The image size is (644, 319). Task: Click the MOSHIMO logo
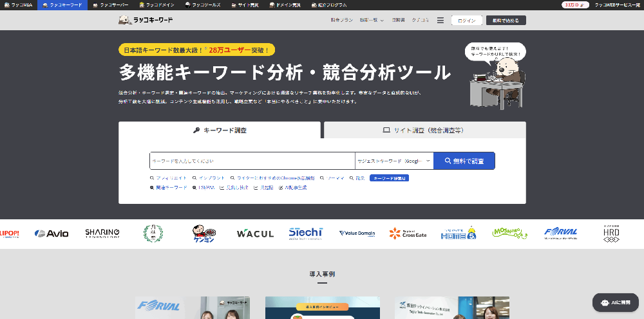(510, 233)
